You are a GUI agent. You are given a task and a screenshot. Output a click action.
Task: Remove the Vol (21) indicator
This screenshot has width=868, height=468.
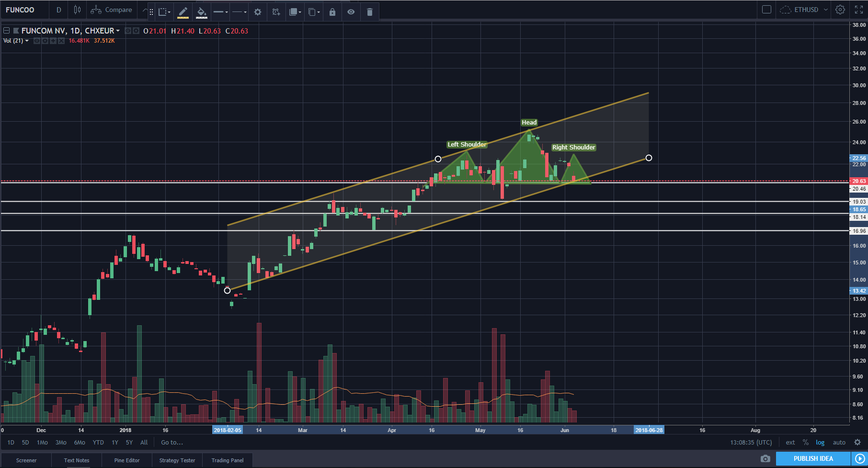[61, 41]
